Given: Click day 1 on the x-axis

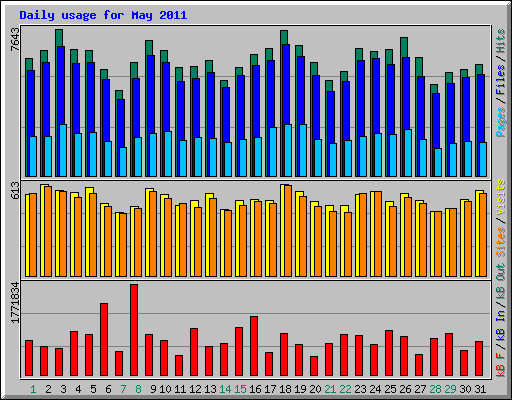Looking at the screenshot, I should coord(33,389).
